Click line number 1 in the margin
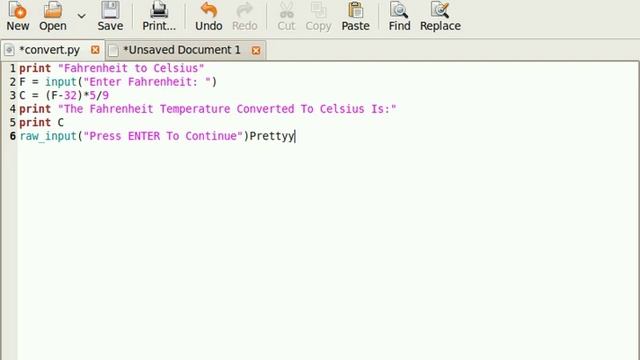The width and height of the screenshot is (640, 360). coord(13,68)
